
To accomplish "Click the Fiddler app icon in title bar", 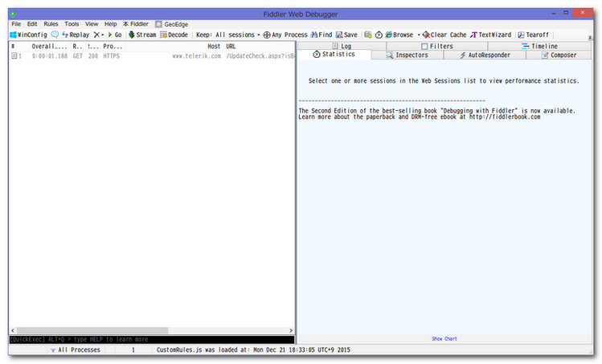I will [x=13, y=14].
